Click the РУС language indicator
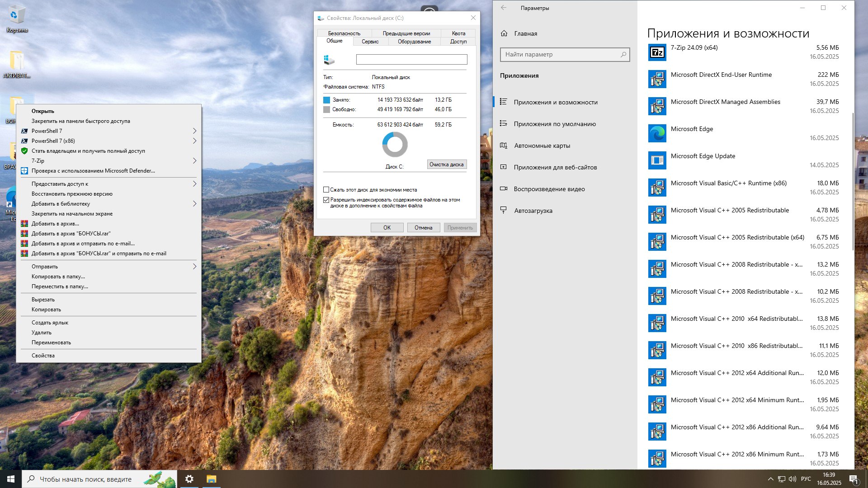The height and width of the screenshot is (488, 868). click(806, 479)
